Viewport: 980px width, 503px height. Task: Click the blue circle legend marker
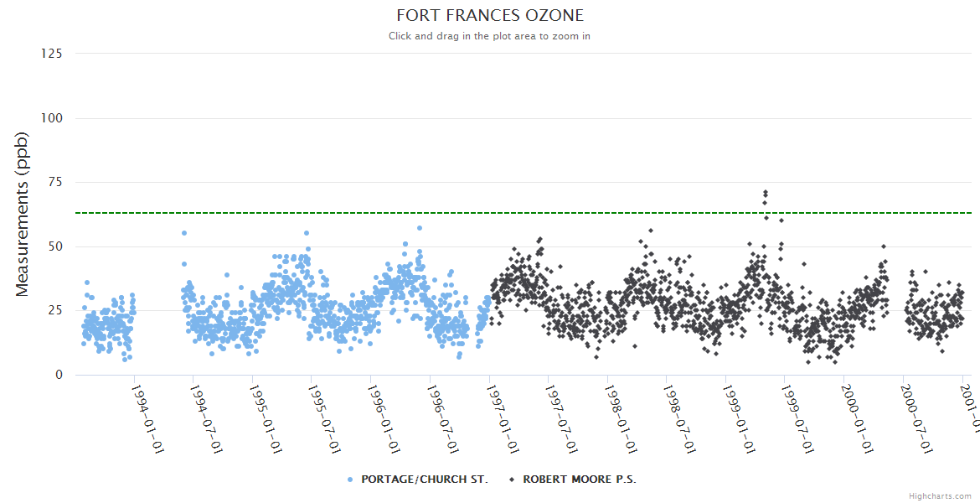tap(349, 480)
